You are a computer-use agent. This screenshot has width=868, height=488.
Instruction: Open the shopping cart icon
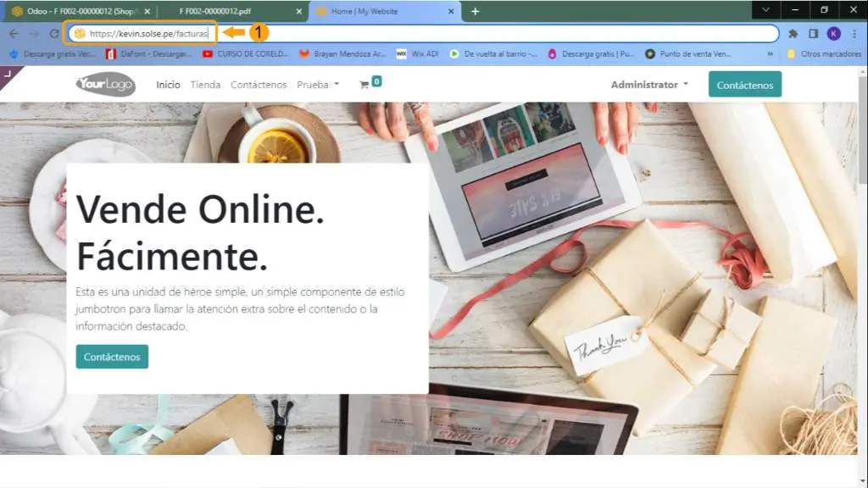pyautogui.click(x=364, y=85)
